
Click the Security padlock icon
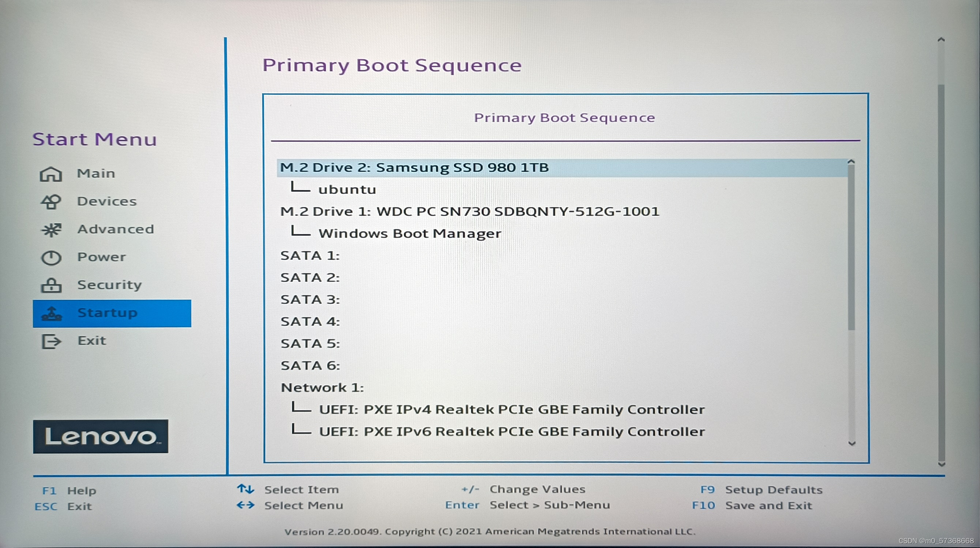[x=51, y=285]
